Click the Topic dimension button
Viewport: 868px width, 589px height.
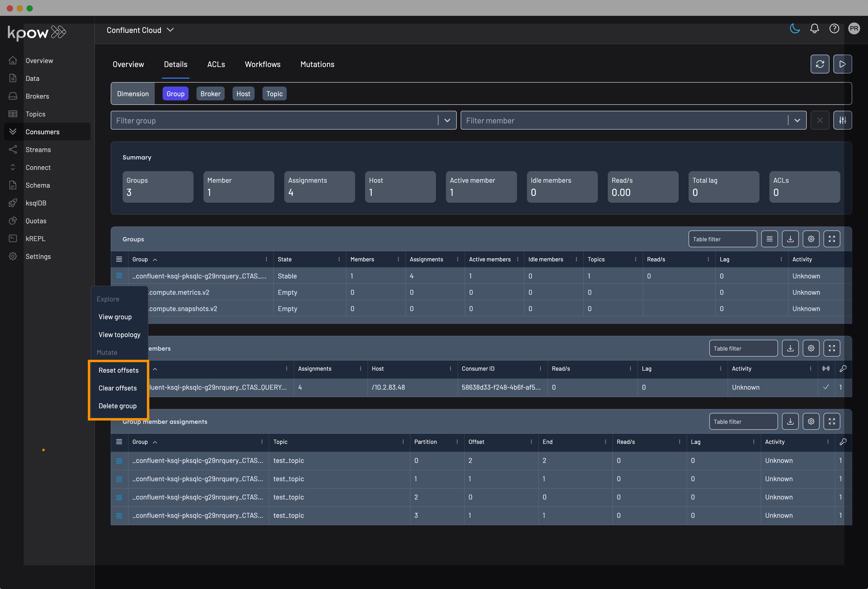[274, 93]
